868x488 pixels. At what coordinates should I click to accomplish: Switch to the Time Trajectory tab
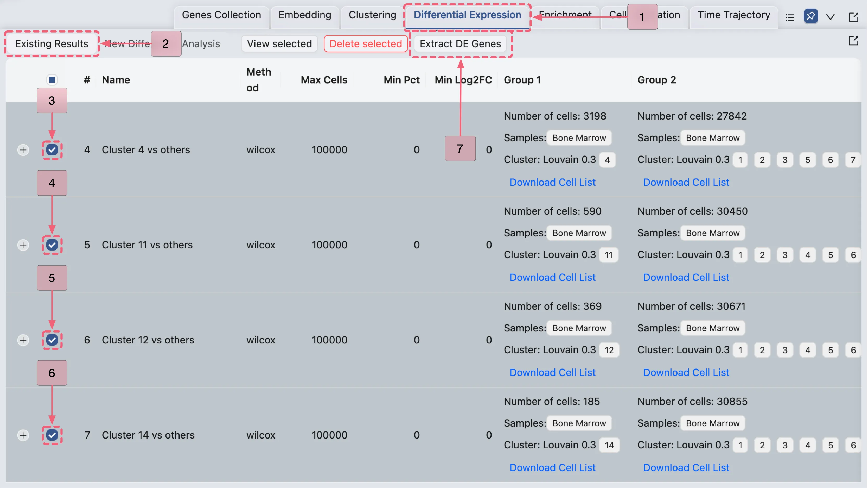tap(733, 15)
